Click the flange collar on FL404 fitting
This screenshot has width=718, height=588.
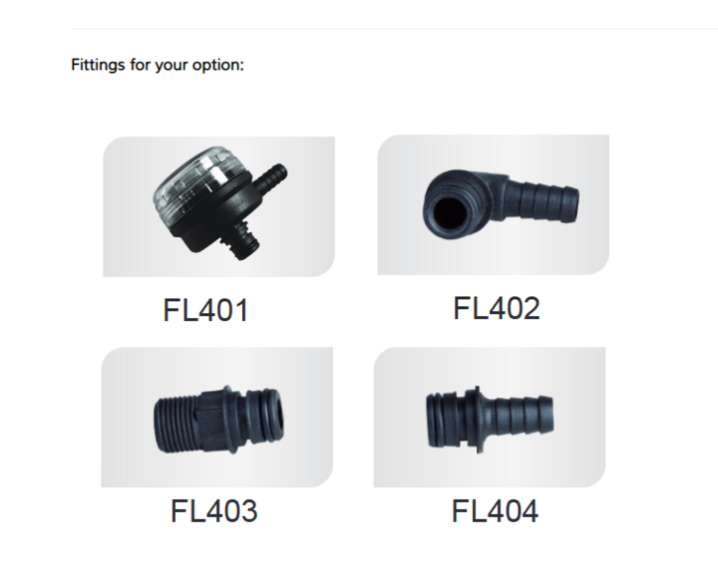(x=476, y=420)
